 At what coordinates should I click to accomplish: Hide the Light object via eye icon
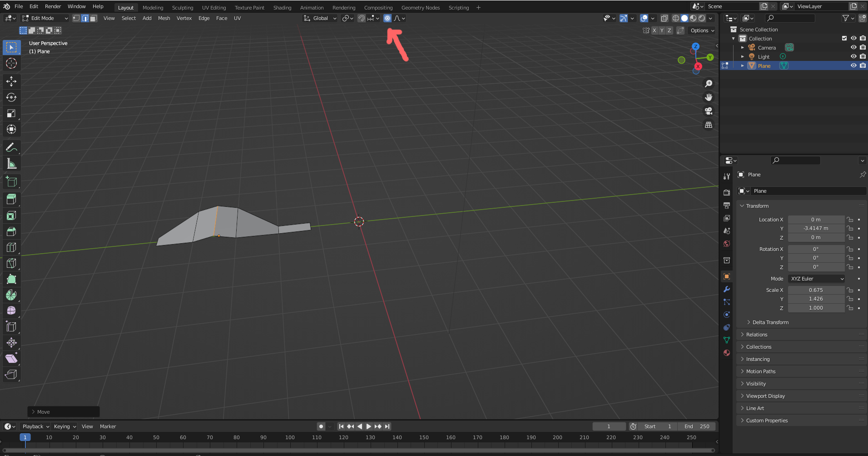(x=853, y=57)
